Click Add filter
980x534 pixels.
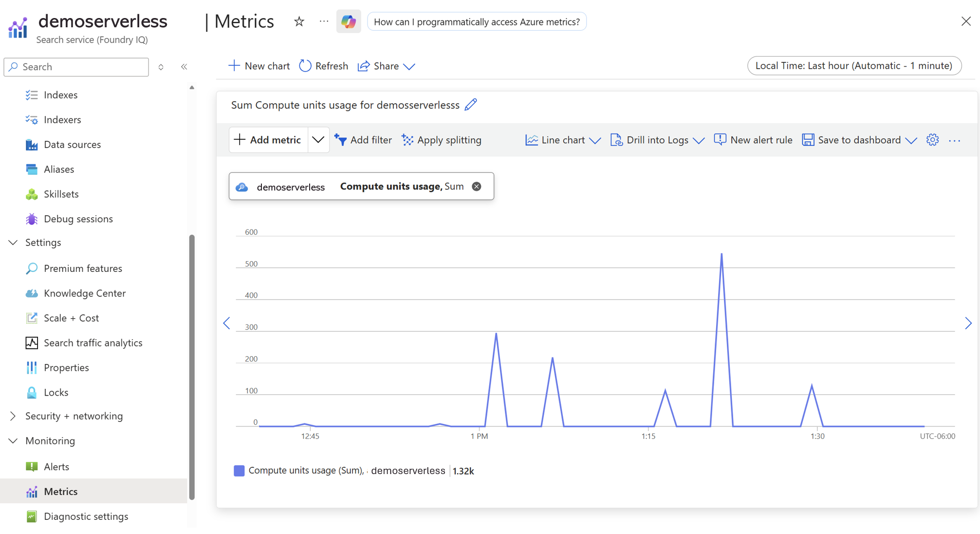point(363,140)
